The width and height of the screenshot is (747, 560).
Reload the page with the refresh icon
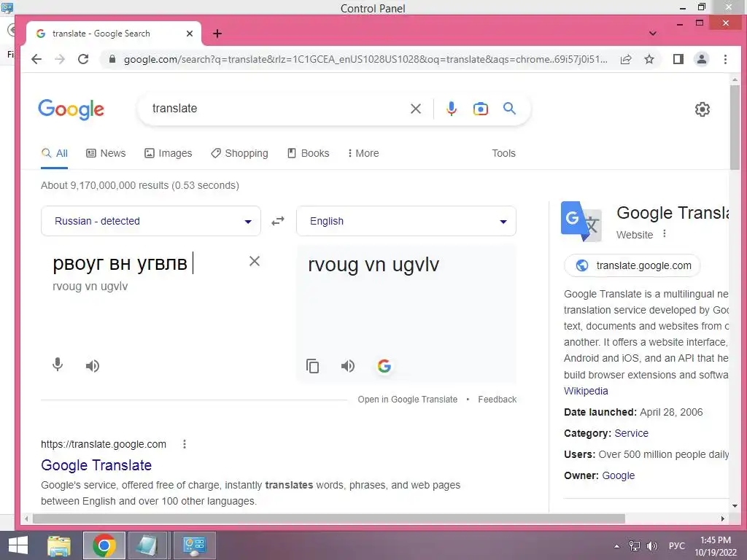coord(83,59)
